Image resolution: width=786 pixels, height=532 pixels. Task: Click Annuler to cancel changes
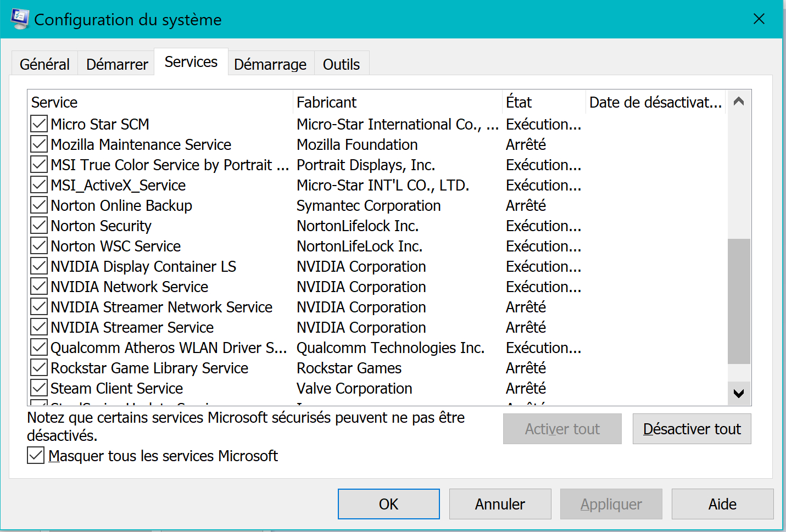(500, 504)
